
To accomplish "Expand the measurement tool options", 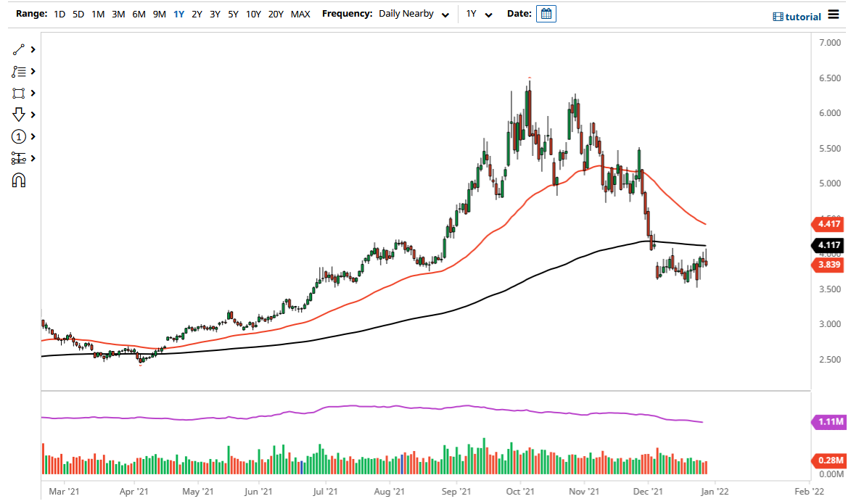I will pyautogui.click(x=33, y=158).
